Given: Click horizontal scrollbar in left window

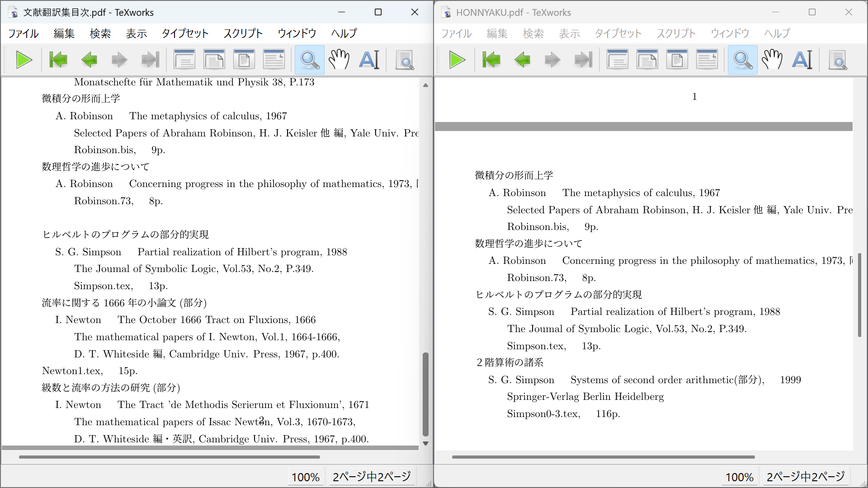Looking at the screenshot, I should click(170, 457).
